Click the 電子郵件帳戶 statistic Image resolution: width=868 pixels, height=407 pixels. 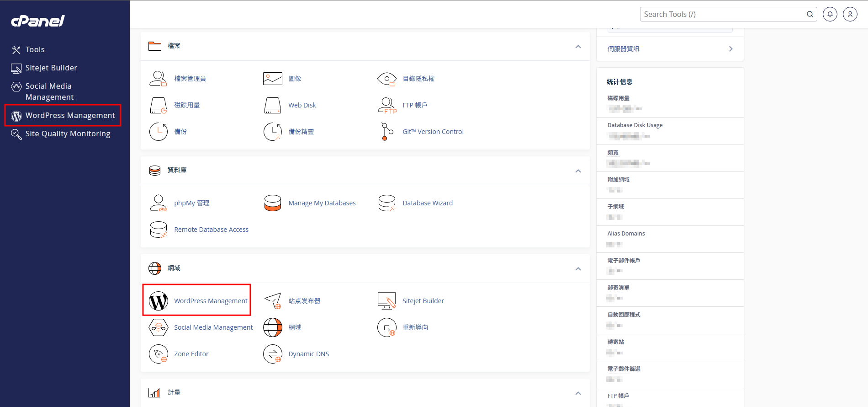[x=624, y=261]
